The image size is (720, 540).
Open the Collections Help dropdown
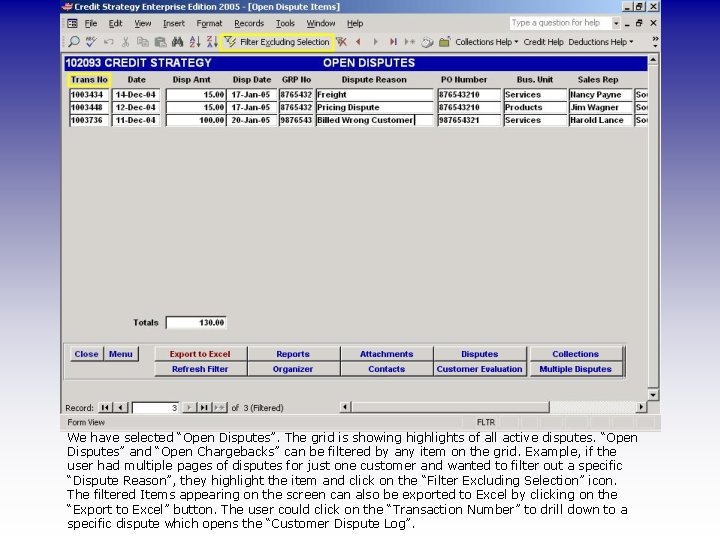coord(486,42)
